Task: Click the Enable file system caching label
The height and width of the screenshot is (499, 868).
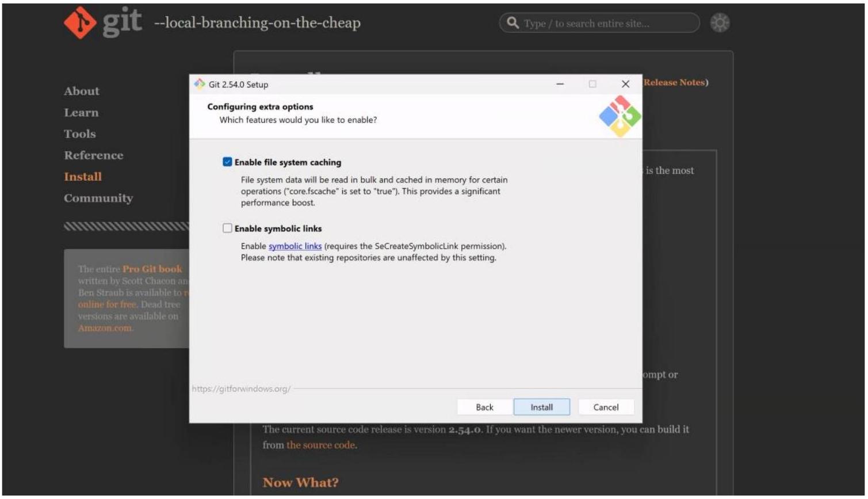Action: 288,162
